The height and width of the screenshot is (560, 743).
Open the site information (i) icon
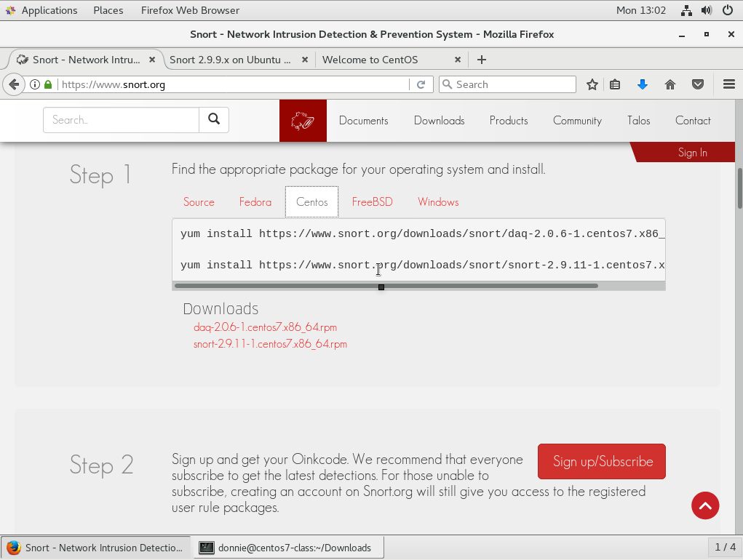(35, 85)
